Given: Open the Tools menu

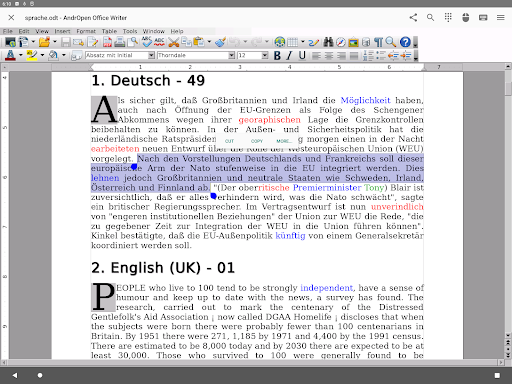Looking at the screenshot, I should click(130, 31).
